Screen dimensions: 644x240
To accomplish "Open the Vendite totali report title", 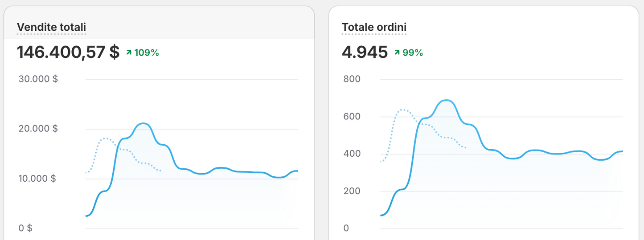I will pyautogui.click(x=51, y=28).
